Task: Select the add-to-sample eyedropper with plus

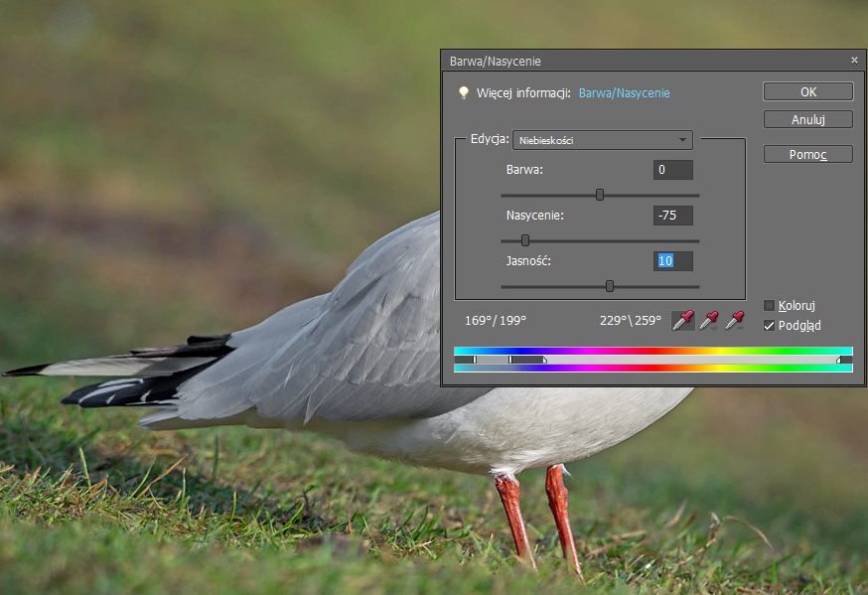Action: click(709, 321)
